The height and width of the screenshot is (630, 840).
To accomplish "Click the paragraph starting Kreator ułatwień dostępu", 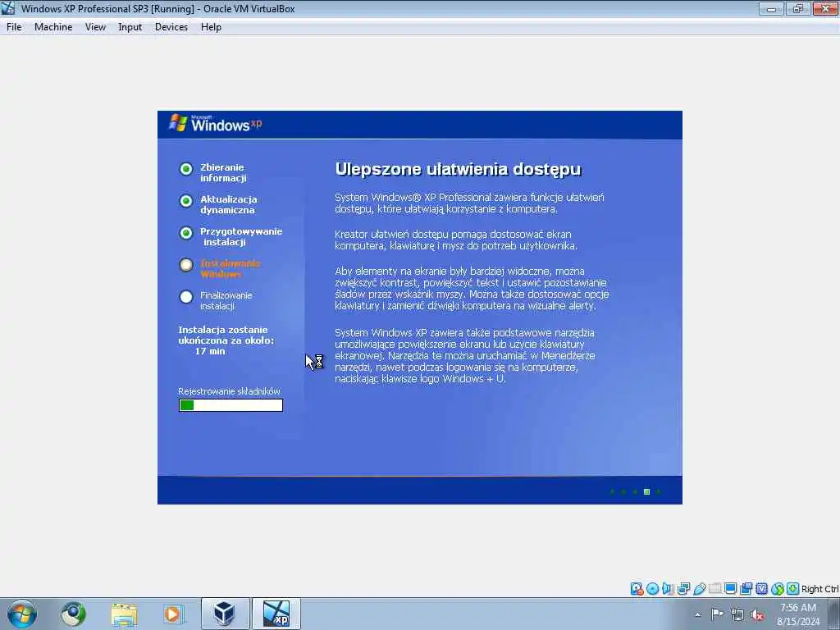I will point(456,240).
